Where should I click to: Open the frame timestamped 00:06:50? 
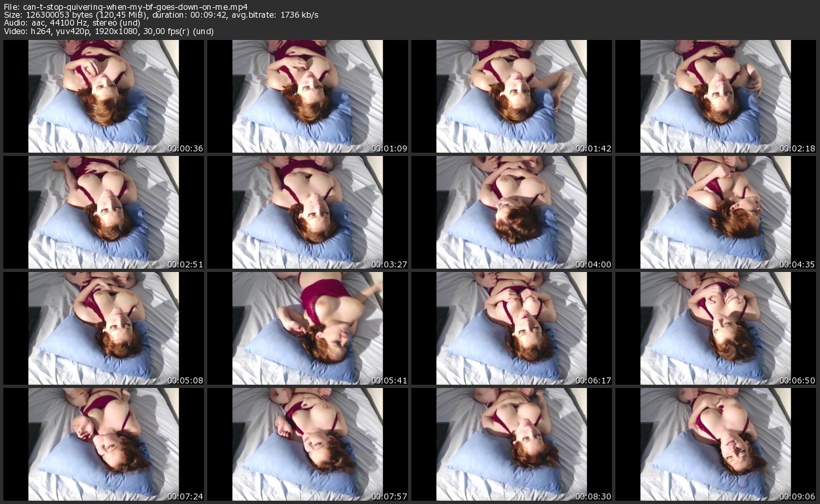716,328
